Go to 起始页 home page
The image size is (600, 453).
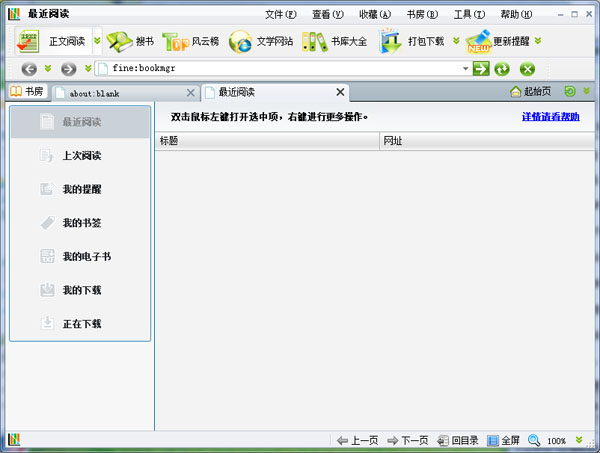click(531, 91)
